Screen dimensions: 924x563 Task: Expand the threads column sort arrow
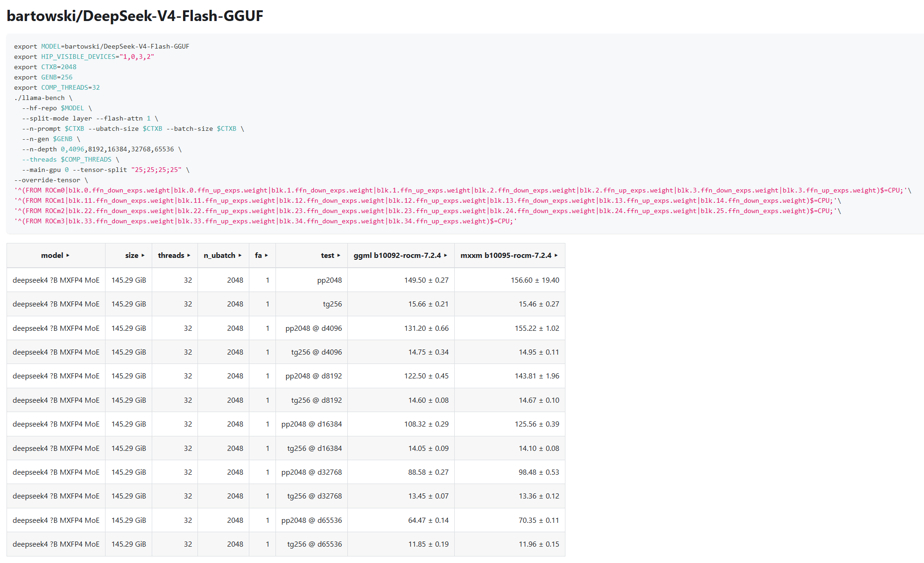tap(189, 256)
